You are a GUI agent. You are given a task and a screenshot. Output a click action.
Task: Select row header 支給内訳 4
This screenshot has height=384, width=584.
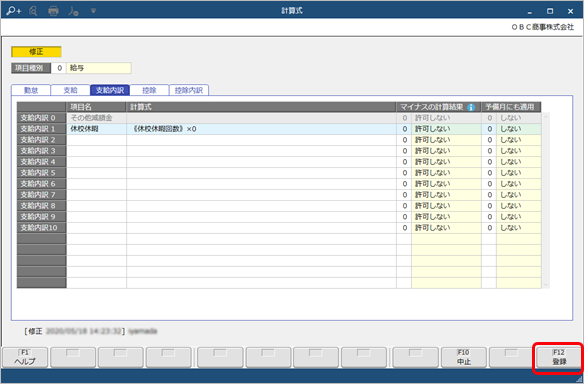(x=41, y=162)
